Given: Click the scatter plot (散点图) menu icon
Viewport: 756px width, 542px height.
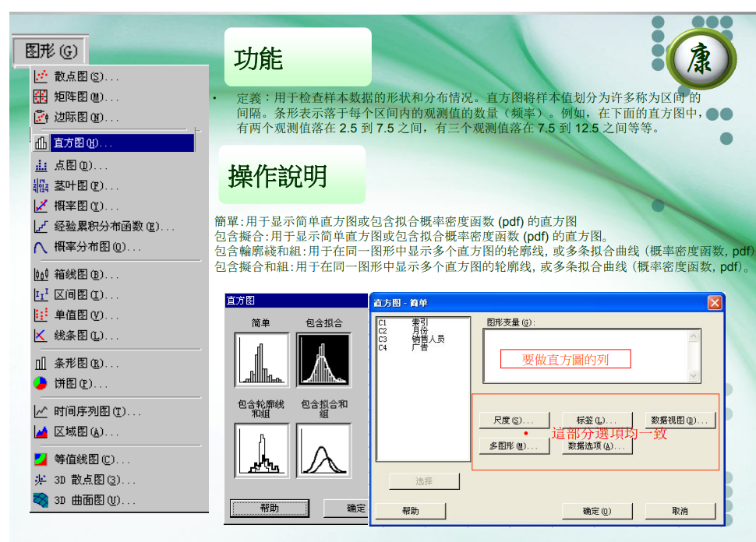Looking at the screenshot, I should [x=41, y=76].
